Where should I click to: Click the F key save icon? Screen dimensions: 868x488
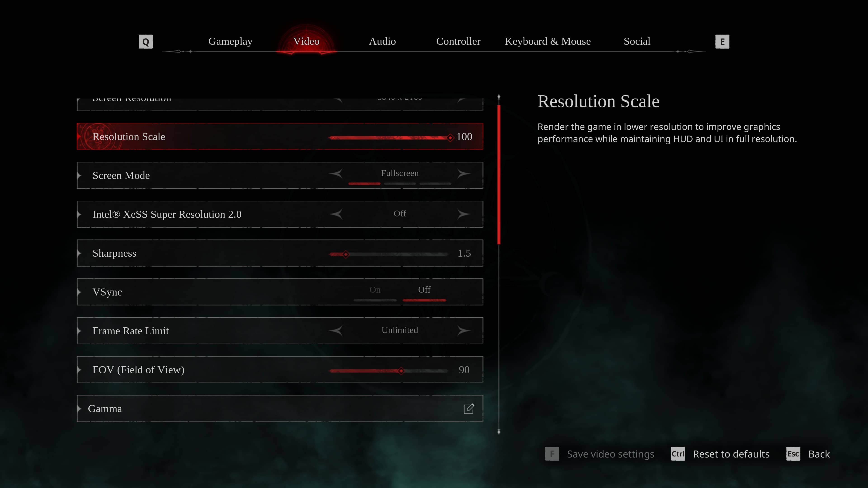552,454
